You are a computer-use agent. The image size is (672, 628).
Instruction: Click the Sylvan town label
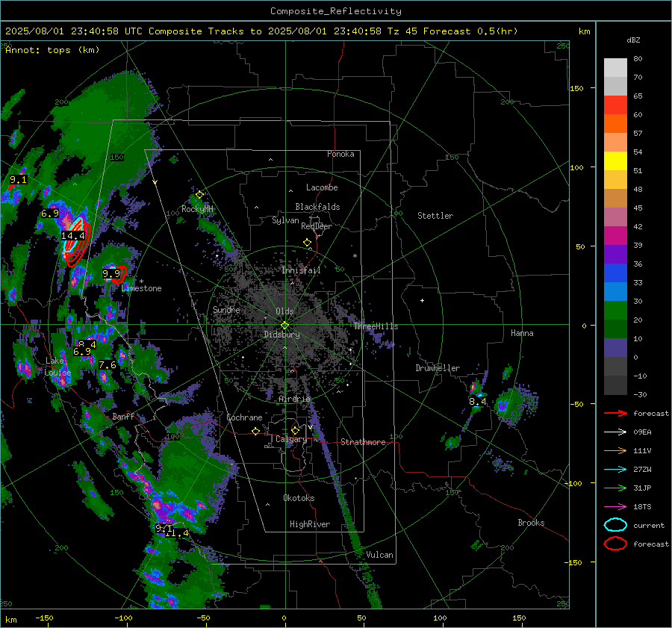(x=285, y=220)
